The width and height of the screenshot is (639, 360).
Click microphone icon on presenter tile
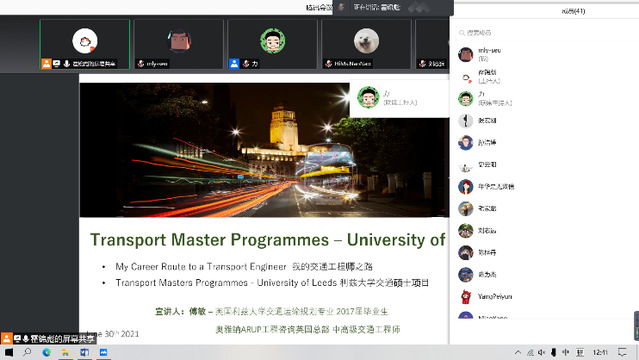[x=66, y=64]
